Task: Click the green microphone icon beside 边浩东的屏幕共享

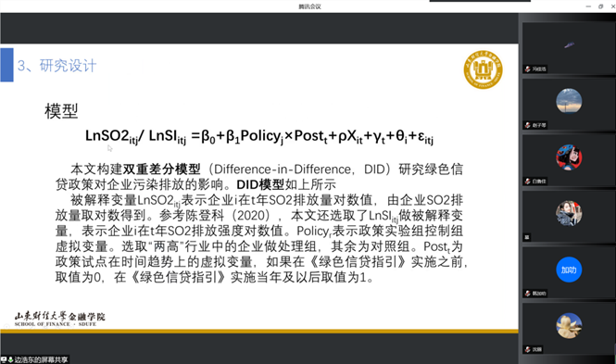Action: click(x=10, y=359)
